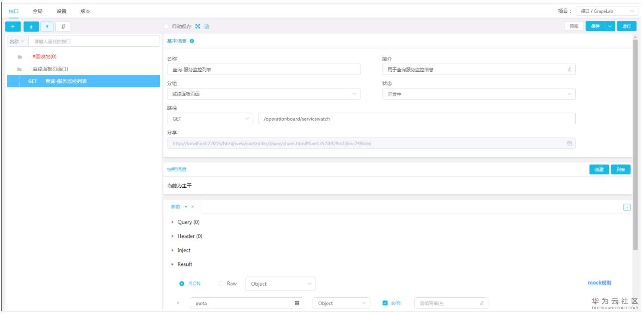This screenshot has width=644, height=314.
Task: Click the 运行 run button
Action: point(627,26)
